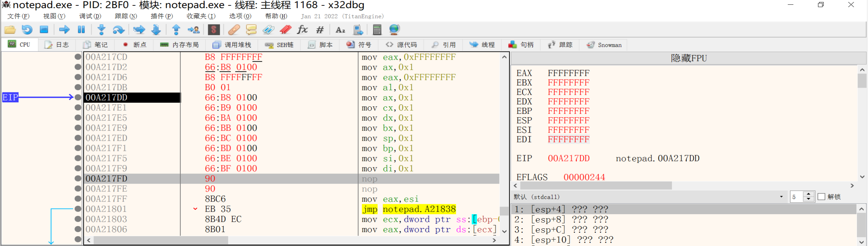Image resolution: width=868 pixels, height=246 pixels.
Task: Toggle breakpoint bullet for 00A217F9
Action: click(x=78, y=168)
